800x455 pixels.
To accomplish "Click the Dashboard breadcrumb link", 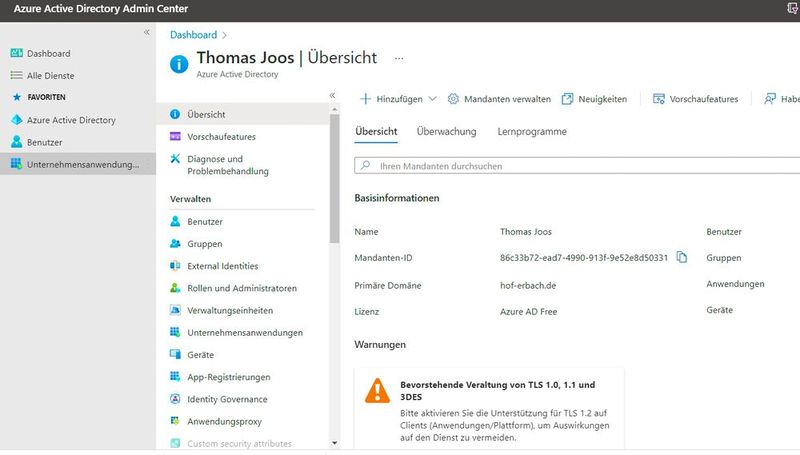I will point(193,35).
